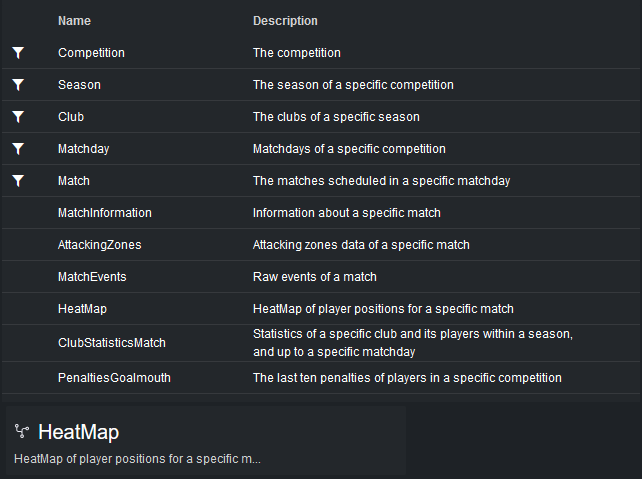Select the HeatMap row in the table
642x479 pixels.
click(81, 309)
